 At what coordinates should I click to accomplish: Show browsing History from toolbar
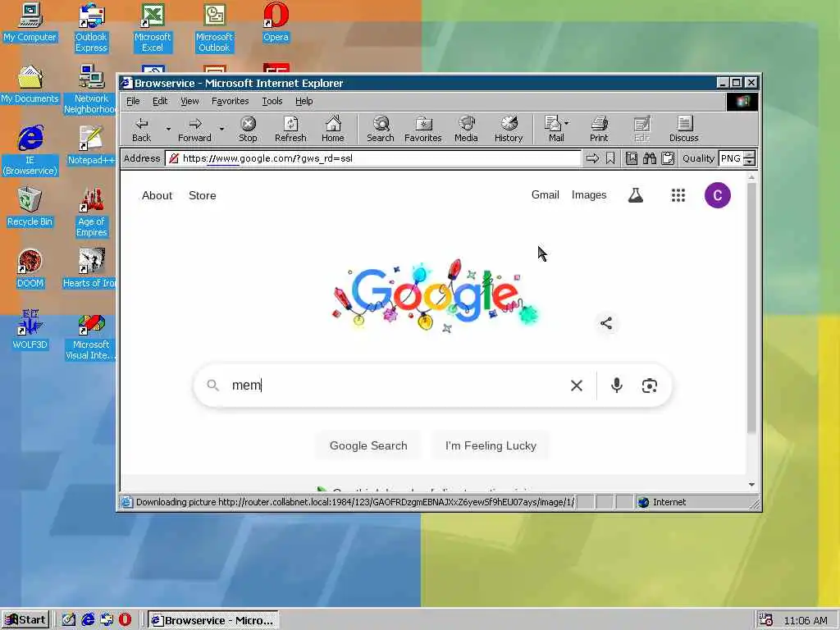point(509,130)
